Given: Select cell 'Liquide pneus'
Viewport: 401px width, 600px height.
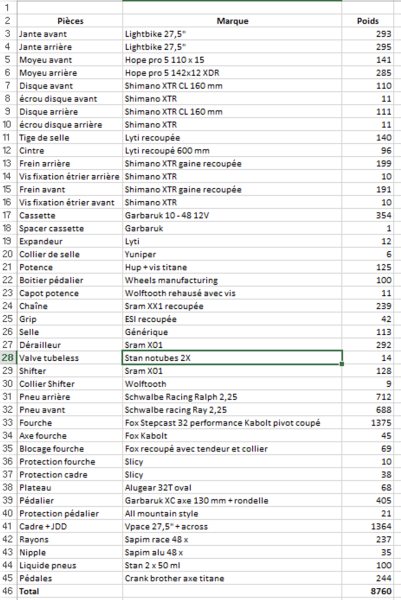Looking at the screenshot, I should [70, 566].
